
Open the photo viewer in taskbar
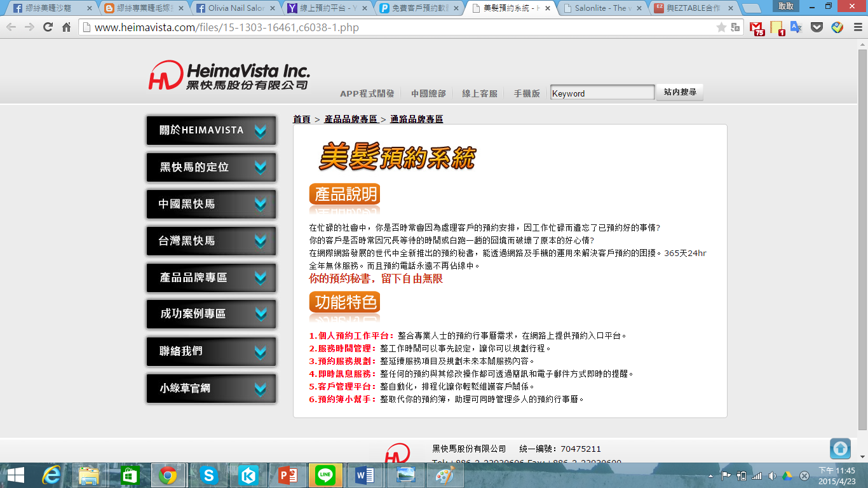tap(405, 475)
